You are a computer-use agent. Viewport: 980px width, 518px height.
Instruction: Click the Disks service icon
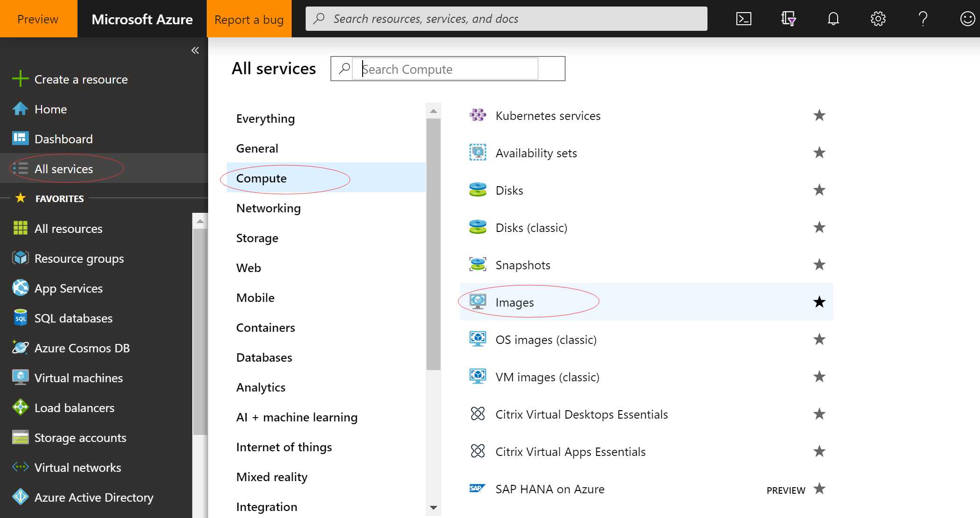click(x=478, y=190)
